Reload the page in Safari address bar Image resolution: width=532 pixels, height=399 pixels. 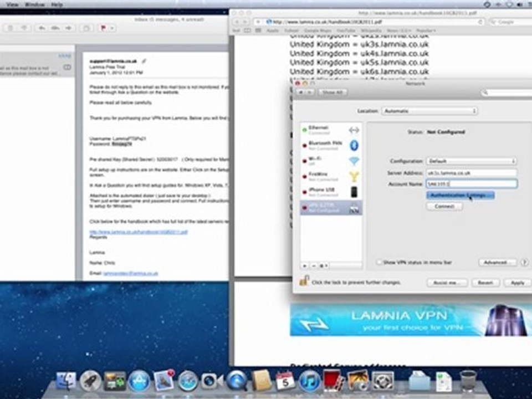click(x=480, y=22)
